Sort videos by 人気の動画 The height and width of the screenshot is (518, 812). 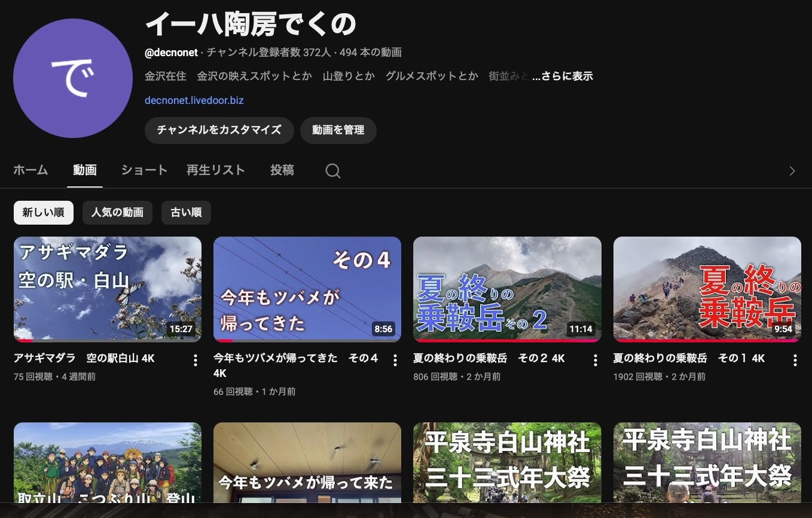pos(117,213)
